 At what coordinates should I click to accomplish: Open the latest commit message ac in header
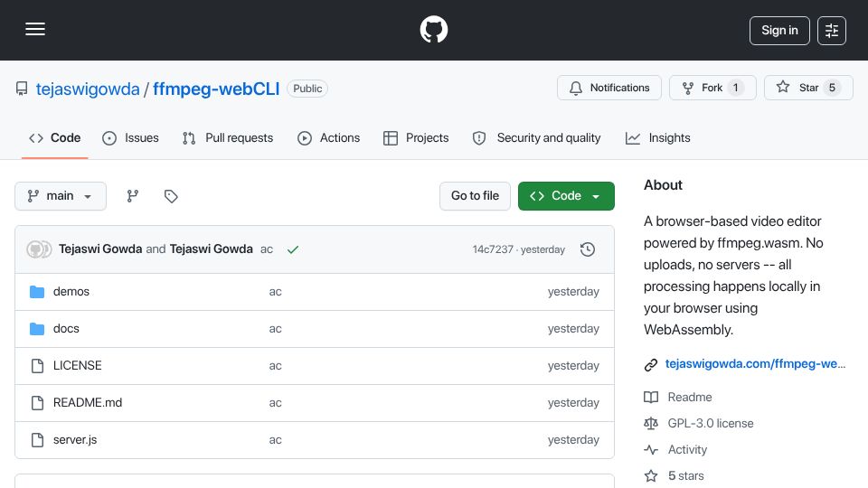266,249
